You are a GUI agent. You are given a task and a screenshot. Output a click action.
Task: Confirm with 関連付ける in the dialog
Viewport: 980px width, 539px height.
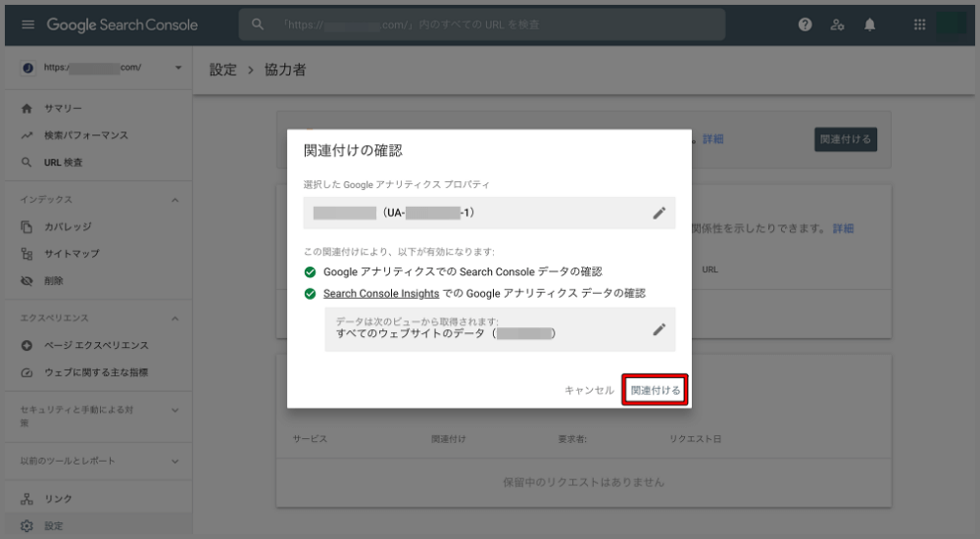click(655, 390)
